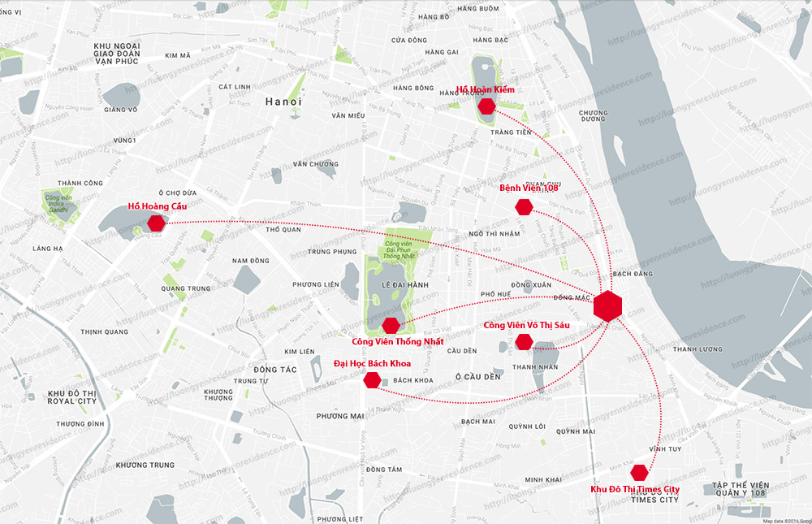Click the large central red hexagon marker
Screen dimensions: 812x524
coord(607,305)
